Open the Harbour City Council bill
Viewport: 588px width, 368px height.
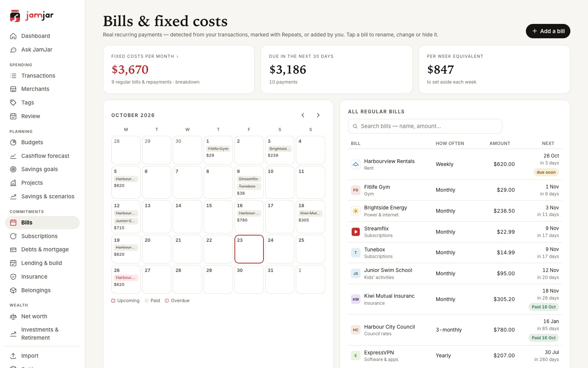coord(455,330)
